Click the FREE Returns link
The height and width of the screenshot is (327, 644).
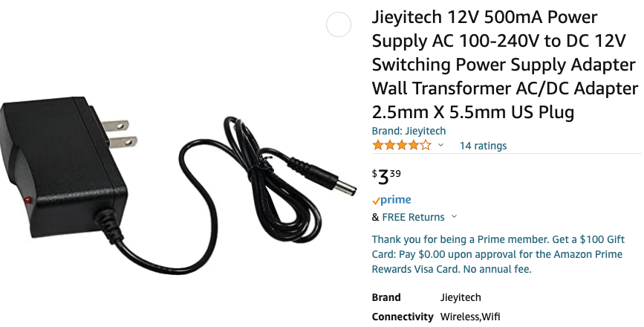(x=413, y=217)
